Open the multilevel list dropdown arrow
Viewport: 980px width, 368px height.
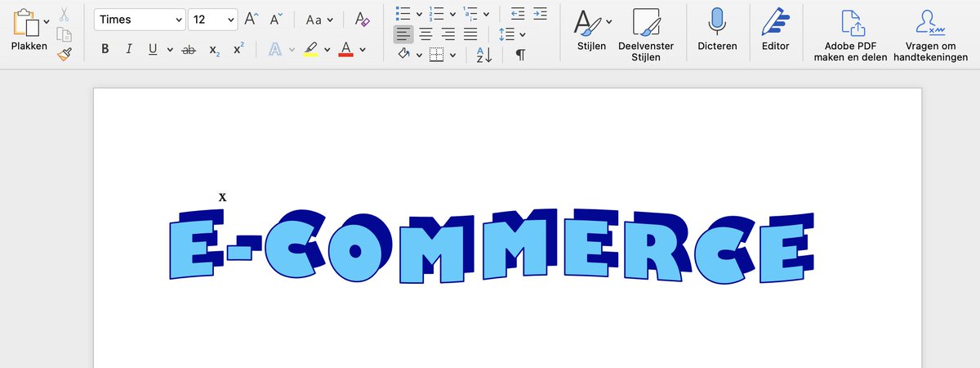point(486,14)
